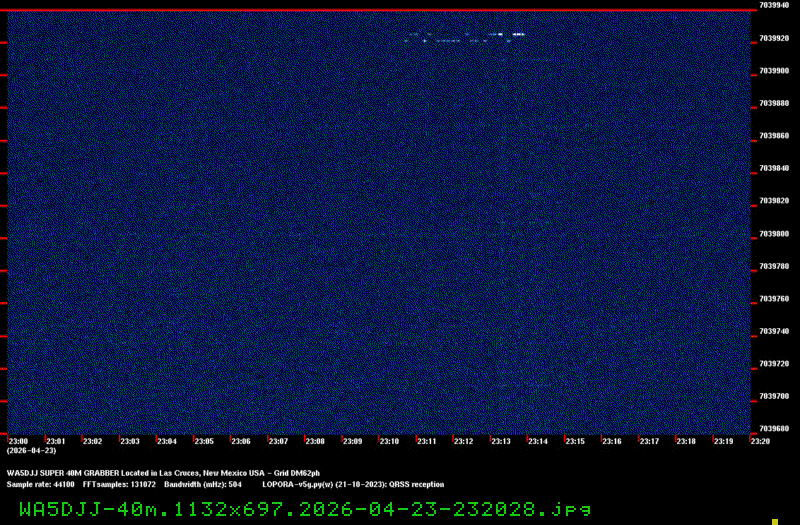Click the 7039940 frequency label
Screen dimensions: 800x525
(x=774, y=5)
